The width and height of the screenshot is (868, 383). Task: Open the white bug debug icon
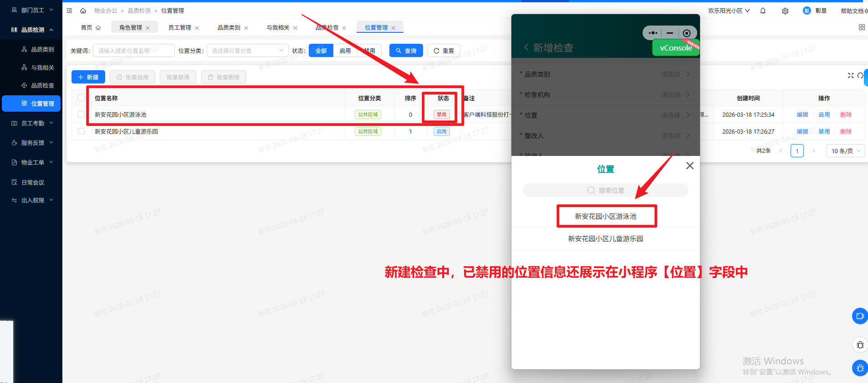[x=860, y=345]
